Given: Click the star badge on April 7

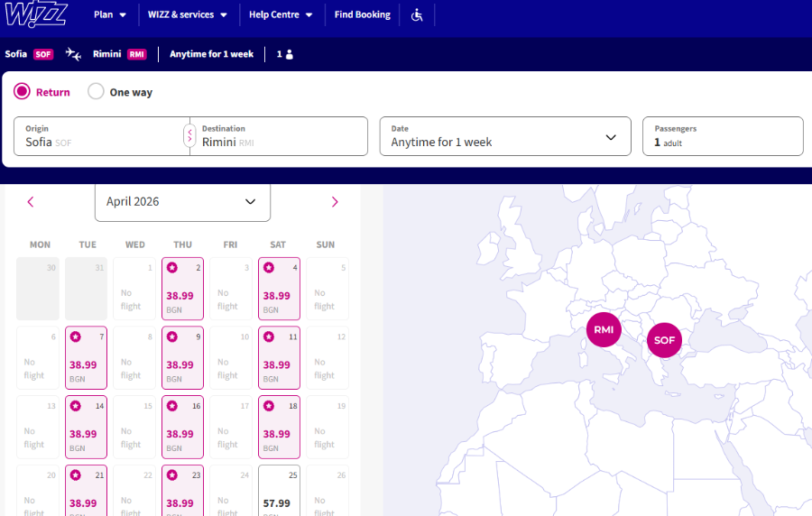Looking at the screenshot, I should coord(76,336).
